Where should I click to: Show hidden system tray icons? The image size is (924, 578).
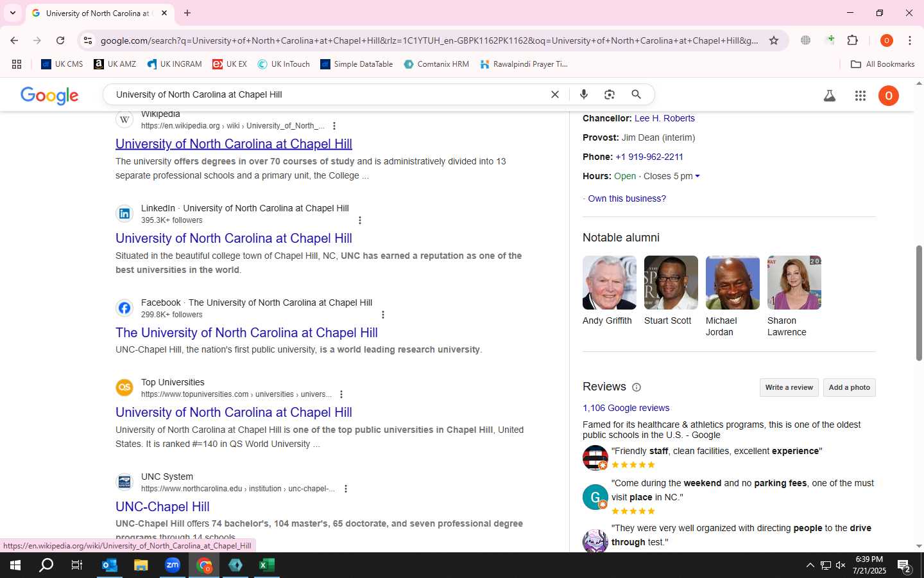click(x=810, y=565)
